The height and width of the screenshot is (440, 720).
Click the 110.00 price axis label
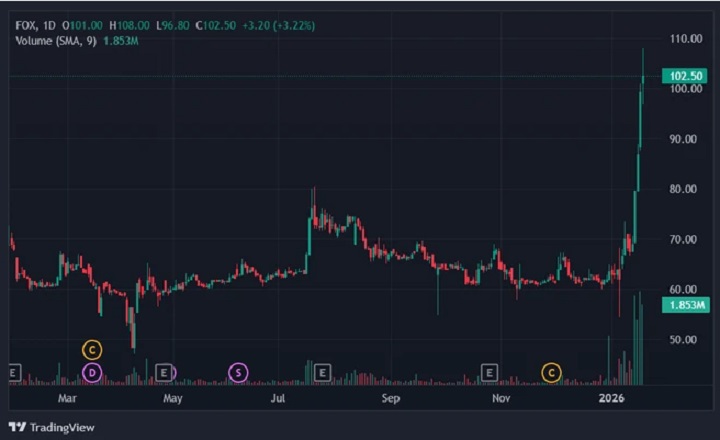point(686,39)
